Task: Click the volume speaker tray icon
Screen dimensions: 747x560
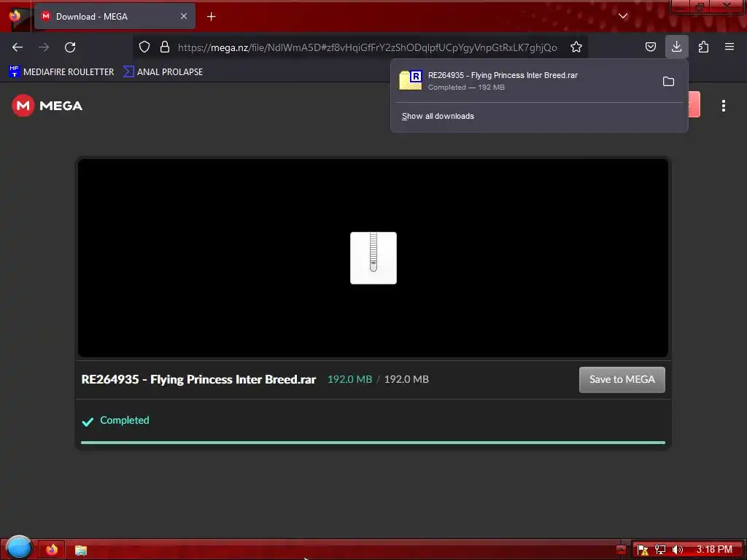Action: tap(677, 550)
